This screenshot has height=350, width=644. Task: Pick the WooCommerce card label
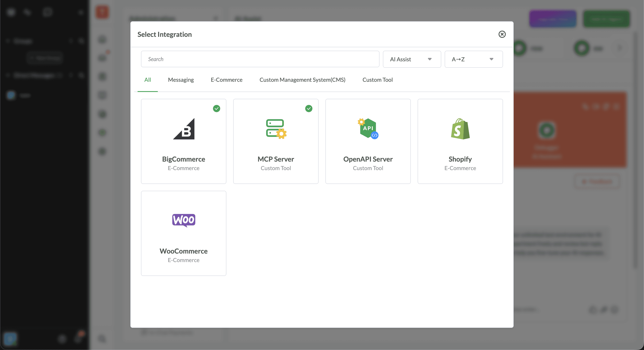(184, 251)
